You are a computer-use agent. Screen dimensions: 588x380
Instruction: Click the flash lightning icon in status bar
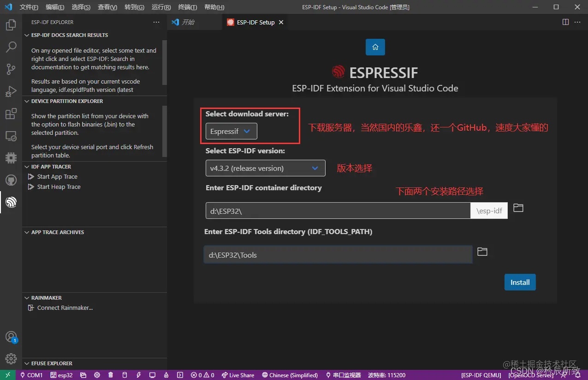click(138, 375)
